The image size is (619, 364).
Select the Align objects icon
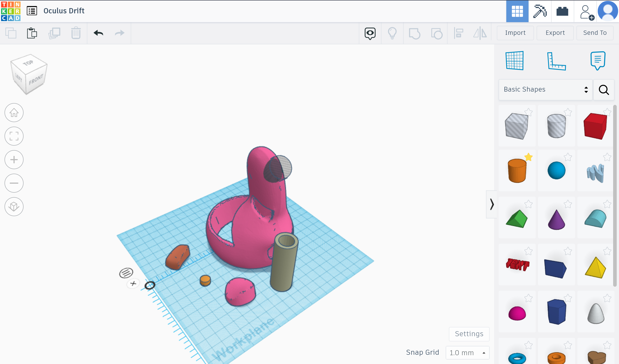(459, 33)
